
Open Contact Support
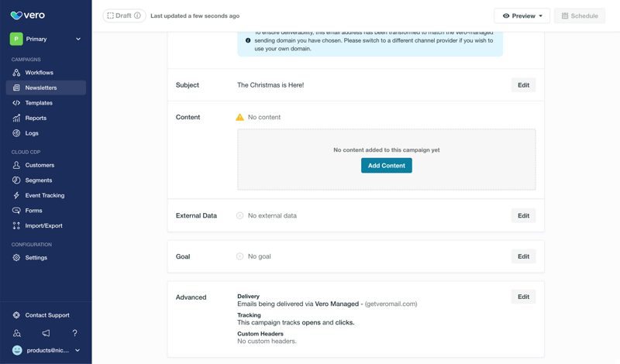tap(46, 315)
